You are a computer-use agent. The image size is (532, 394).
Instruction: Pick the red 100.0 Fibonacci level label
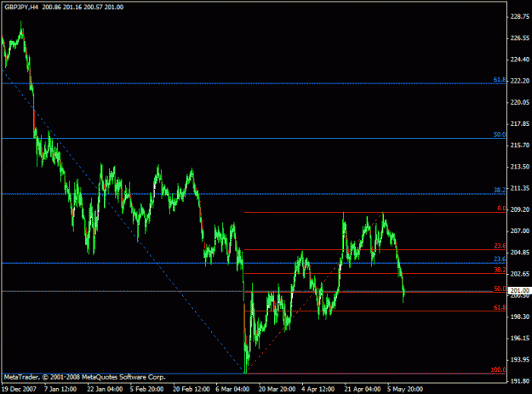(498, 370)
